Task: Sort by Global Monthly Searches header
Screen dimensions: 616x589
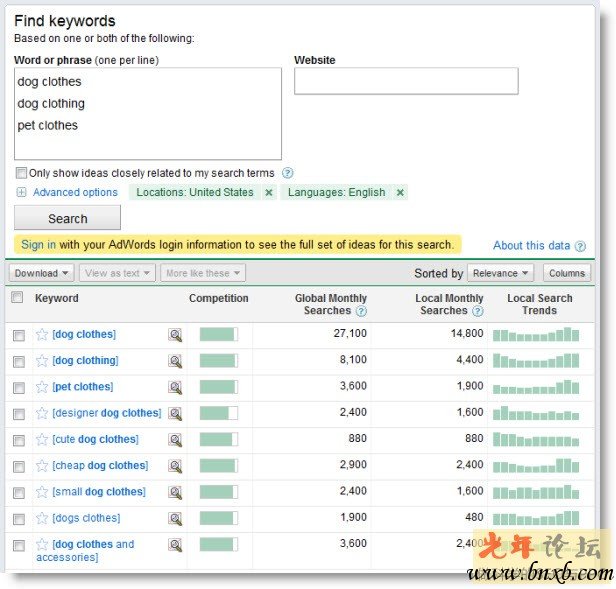Action: coord(330,305)
